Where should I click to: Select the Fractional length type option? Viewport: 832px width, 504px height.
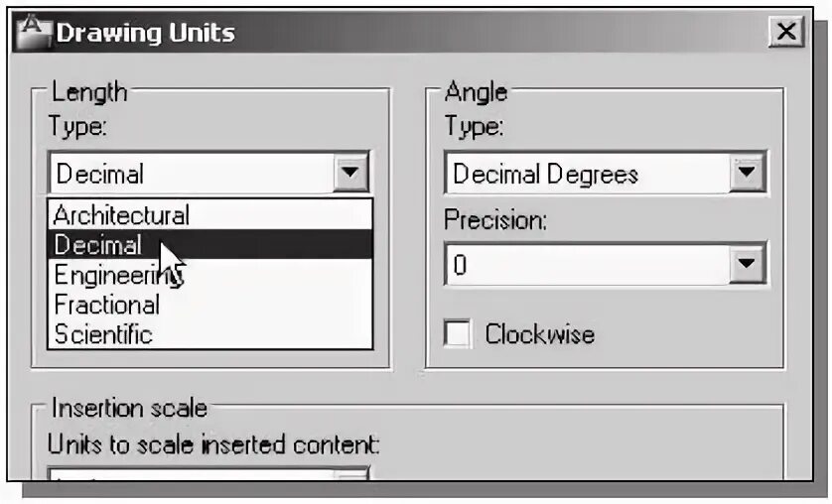coord(107,305)
